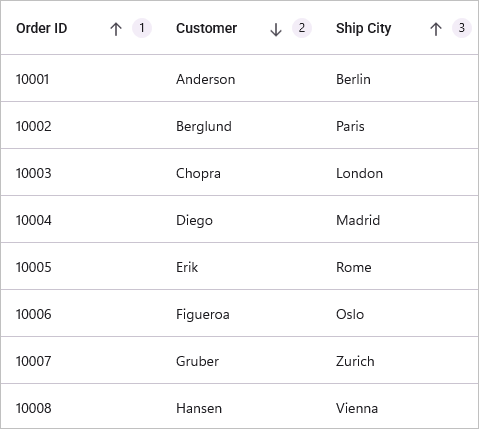Select the Anderson customer cell
The image size is (479, 429).
click(240, 78)
